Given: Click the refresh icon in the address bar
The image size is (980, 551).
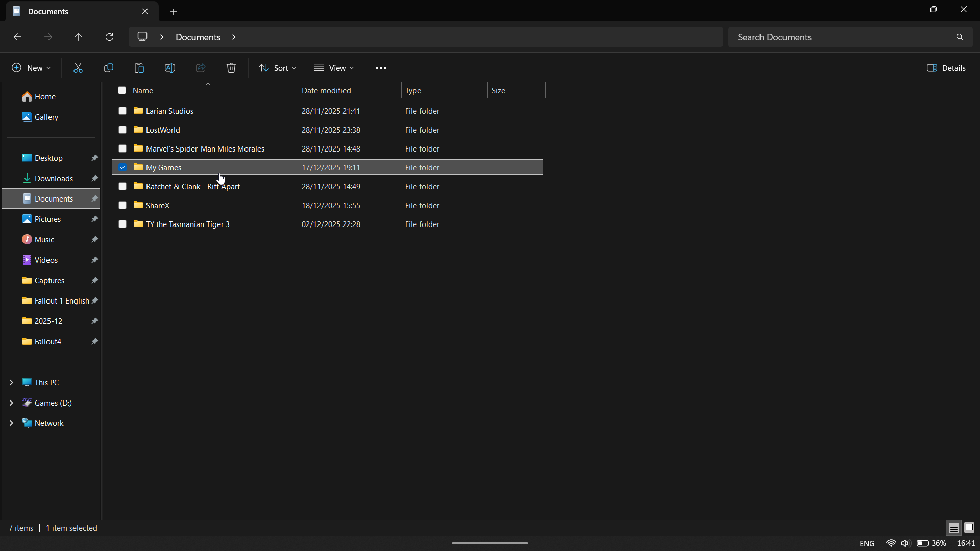Looking at the screenshot, I should (x=109, y=37).
